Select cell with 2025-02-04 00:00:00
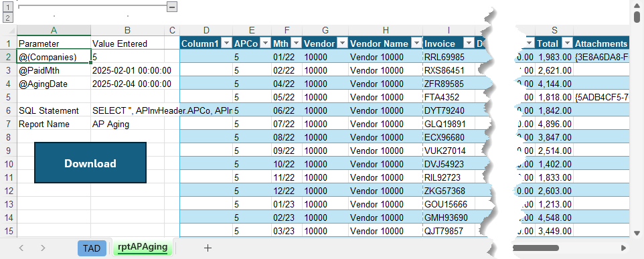 coord(128,84)
